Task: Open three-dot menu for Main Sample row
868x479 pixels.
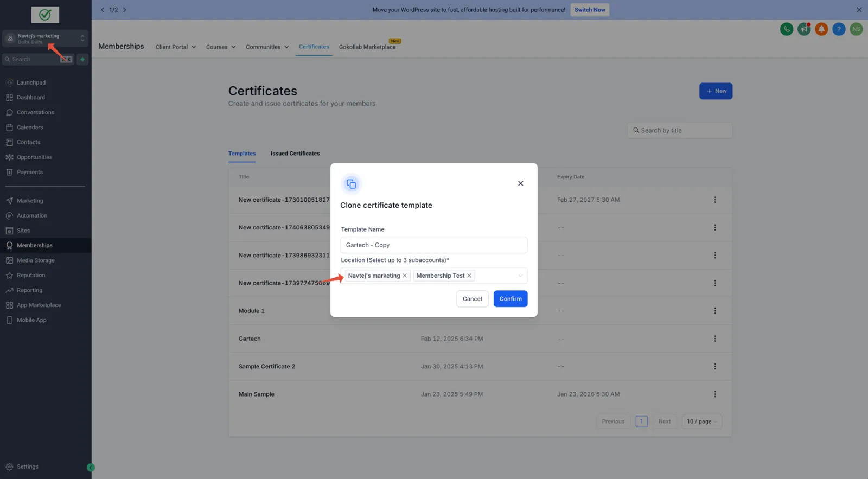Action: pyautogui.click(x=715, y=394)
